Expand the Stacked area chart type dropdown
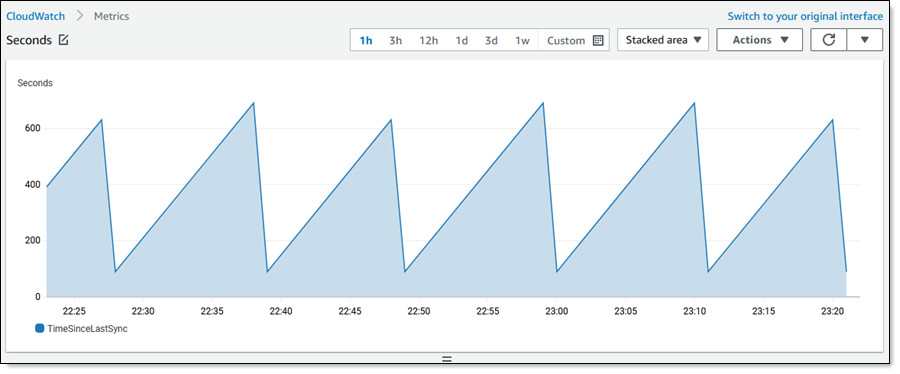 664,40
